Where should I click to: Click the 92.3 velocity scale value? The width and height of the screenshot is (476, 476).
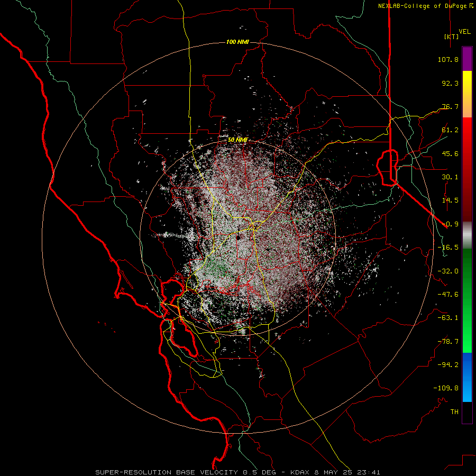pos(450,83)
